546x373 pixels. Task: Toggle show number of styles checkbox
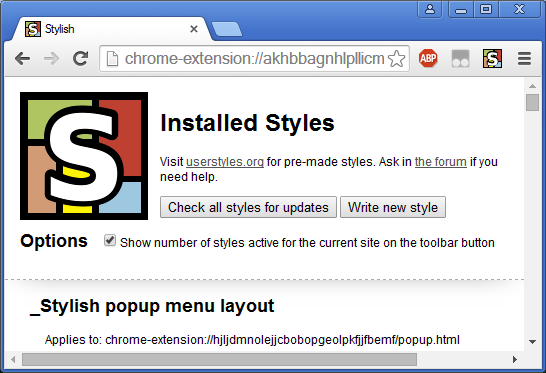pyautogui.click(x=110, y=241)
